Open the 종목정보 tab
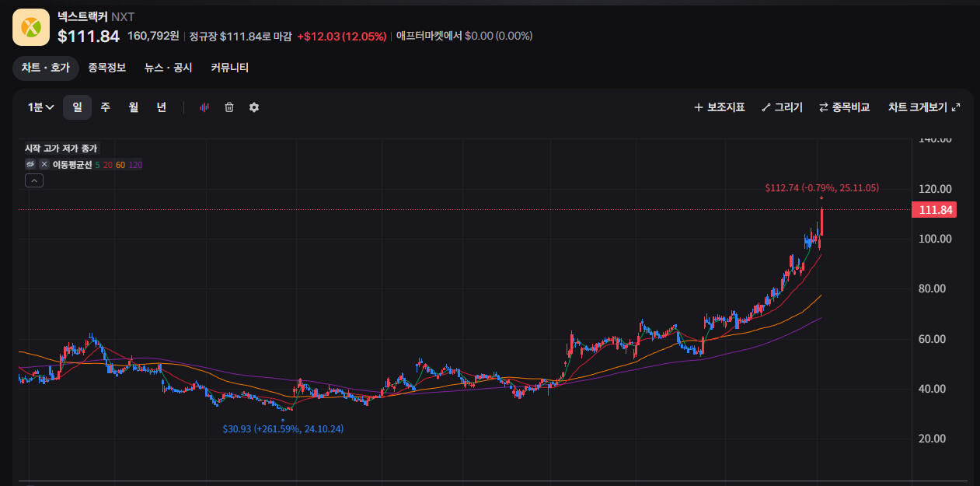 tap(106, 68)
